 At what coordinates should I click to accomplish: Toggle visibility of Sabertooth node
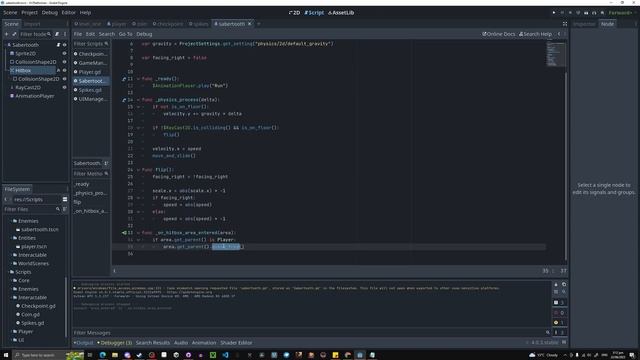coord(64,45)
